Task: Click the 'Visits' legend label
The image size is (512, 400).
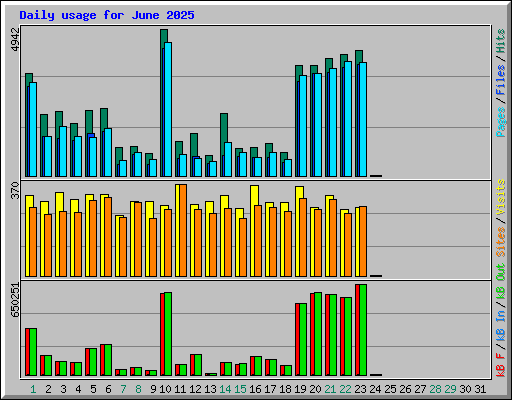Action: pyautogui.click(x=501, y=198)
